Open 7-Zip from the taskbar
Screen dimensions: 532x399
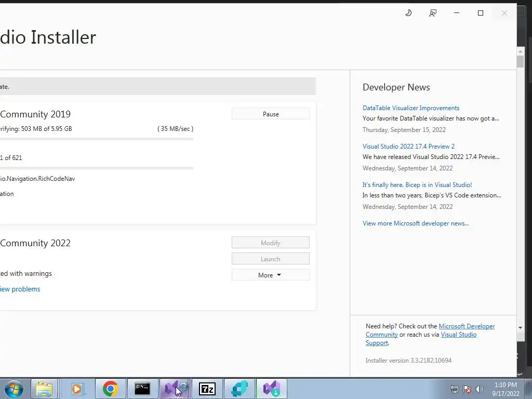[x=207, y=389]
